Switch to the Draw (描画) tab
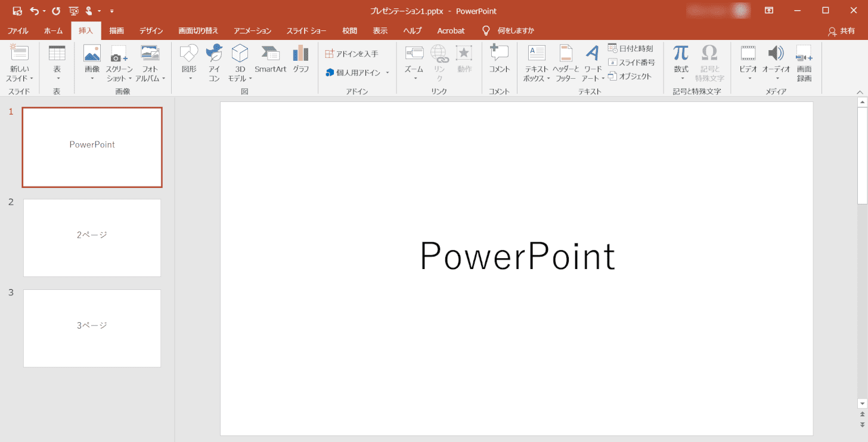868x442 pixels. click(x=117, y=30)
